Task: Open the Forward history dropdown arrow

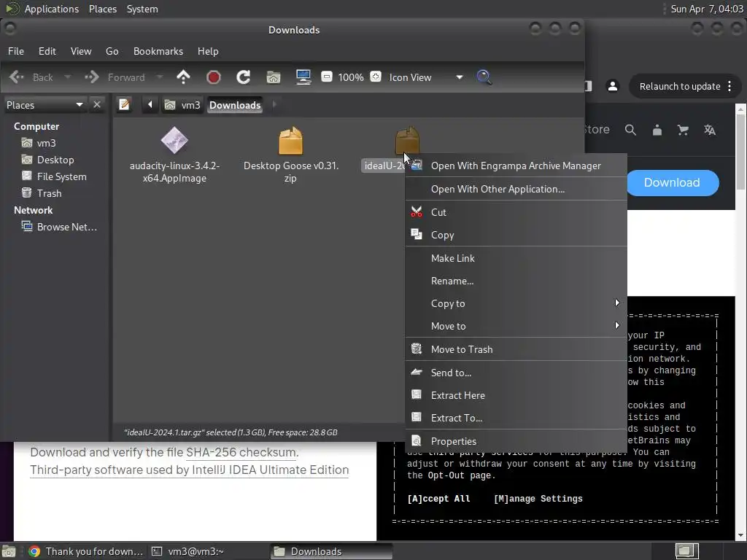Action: 160,77
